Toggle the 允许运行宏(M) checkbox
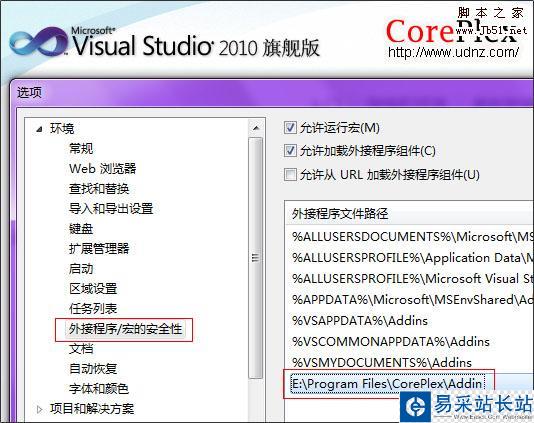Image resolution: width=534 pixels, height=423 pixels. pos(290,128)
